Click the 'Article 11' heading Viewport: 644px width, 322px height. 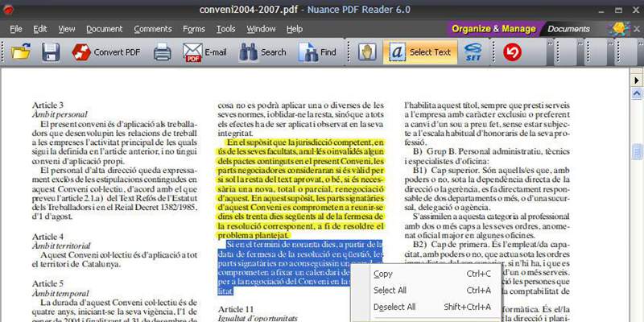236,309
